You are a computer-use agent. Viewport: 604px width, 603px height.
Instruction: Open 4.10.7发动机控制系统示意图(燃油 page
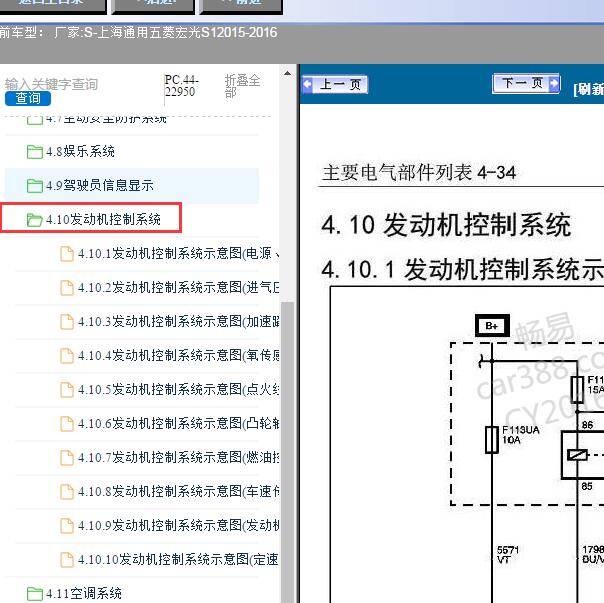(179, 457)
